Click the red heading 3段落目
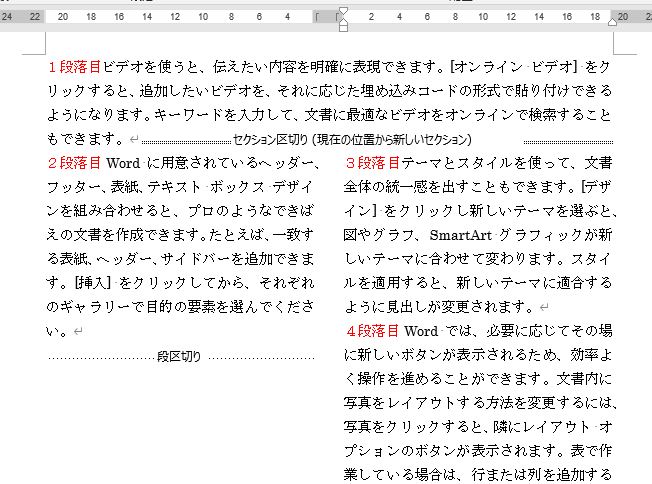This screenshot has width=652, height=484. click(x=373, y=163)
